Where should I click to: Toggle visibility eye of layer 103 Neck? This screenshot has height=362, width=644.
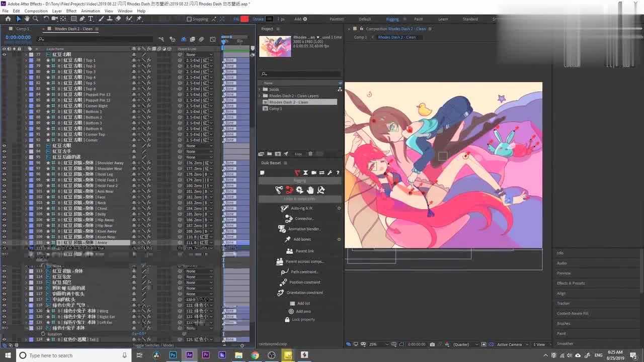click(4, 203)
